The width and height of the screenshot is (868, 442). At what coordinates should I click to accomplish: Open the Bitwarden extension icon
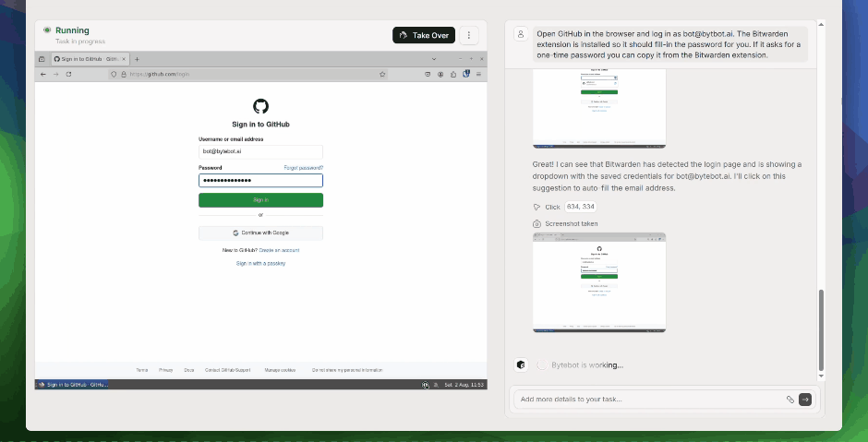coord(466,74)
